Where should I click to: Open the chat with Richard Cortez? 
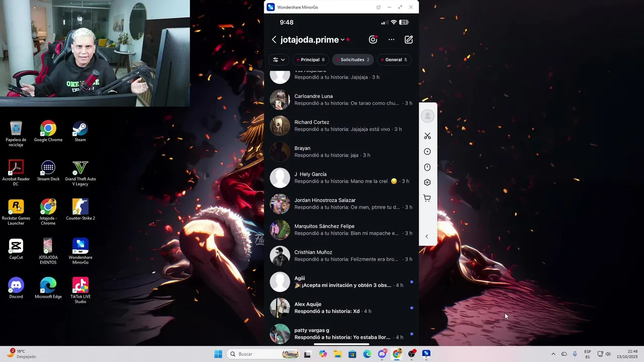coord(341,126)
